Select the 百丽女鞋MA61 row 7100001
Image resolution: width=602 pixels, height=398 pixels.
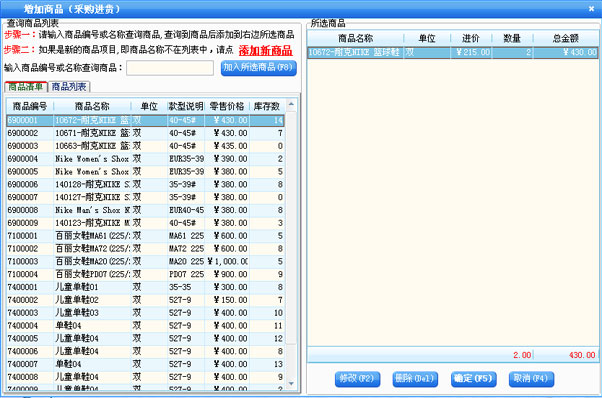tap(145, 236)
